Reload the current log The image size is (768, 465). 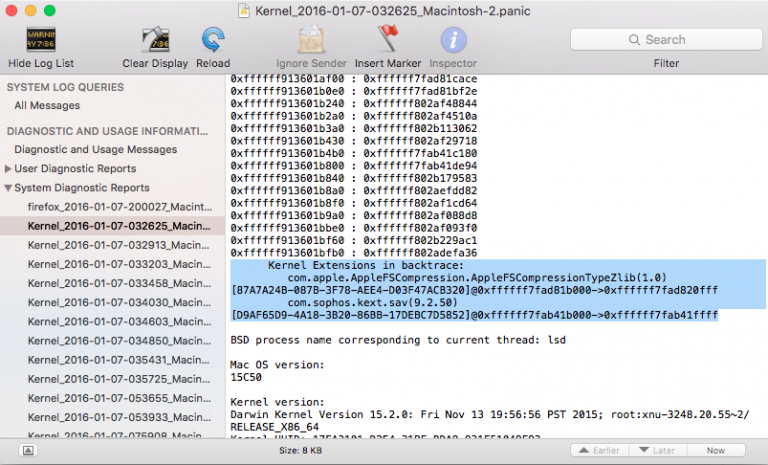click(212, 40)
